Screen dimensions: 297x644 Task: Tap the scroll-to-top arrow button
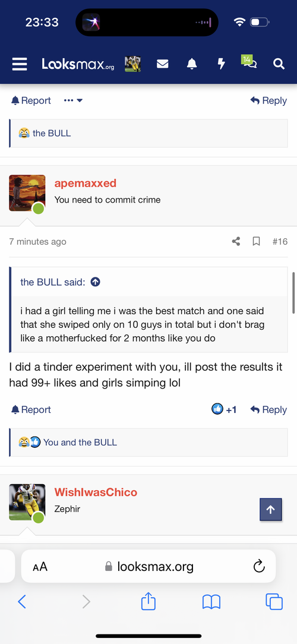click(x=271, y=509)
